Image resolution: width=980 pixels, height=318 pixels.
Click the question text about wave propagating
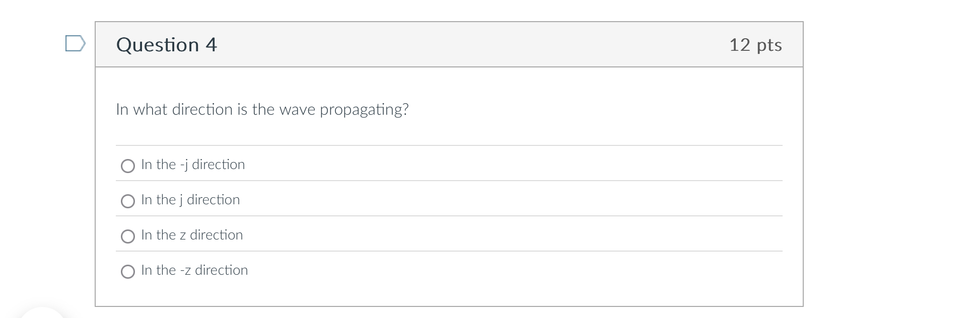262,110
